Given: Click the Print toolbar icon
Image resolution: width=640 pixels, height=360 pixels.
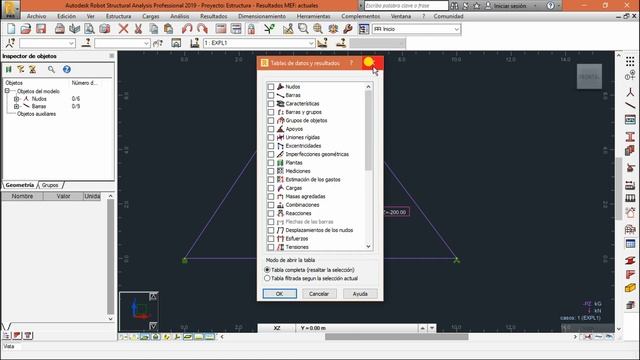Looking at the screenshot, I should [x=60, y=29].
